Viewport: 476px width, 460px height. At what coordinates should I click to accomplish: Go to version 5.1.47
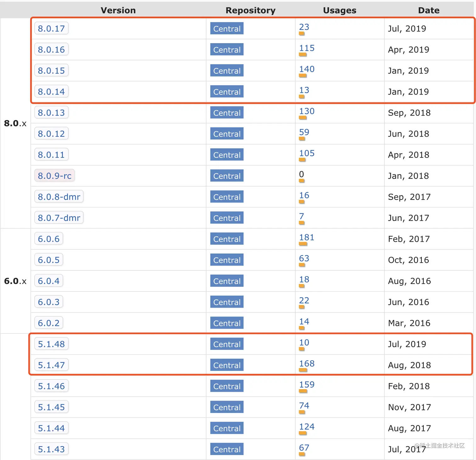click(51, 365)
